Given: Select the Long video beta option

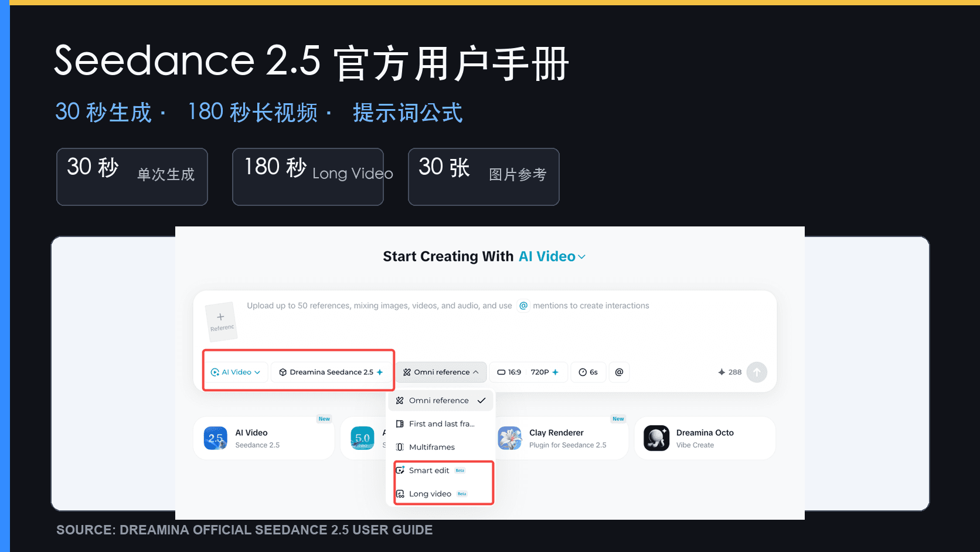Looking at the screenshot, I should [x=441, y=494].
